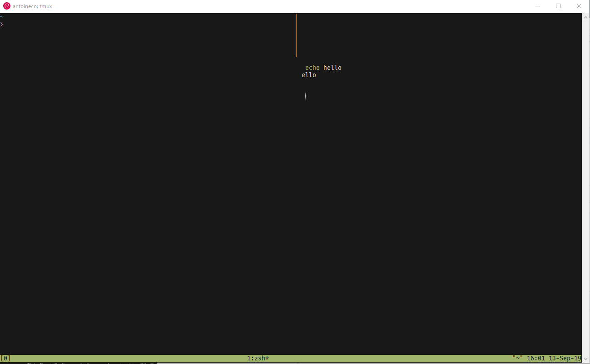Click the maximize button in the title bar
The height and width of the screenshot is (364, 590).
tap(558, 6)
